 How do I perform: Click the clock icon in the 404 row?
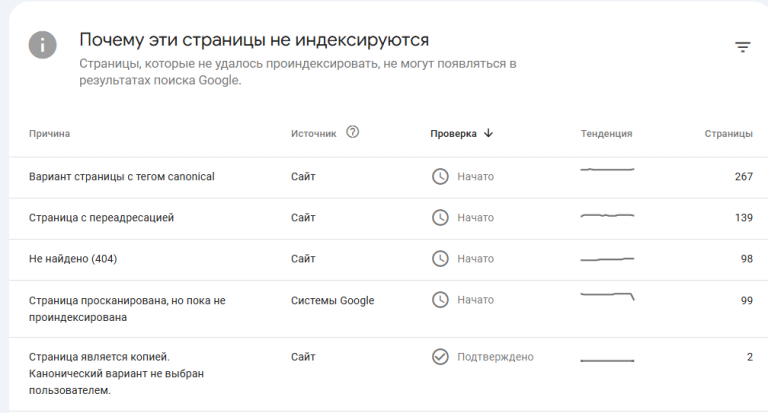click(440, 258)
